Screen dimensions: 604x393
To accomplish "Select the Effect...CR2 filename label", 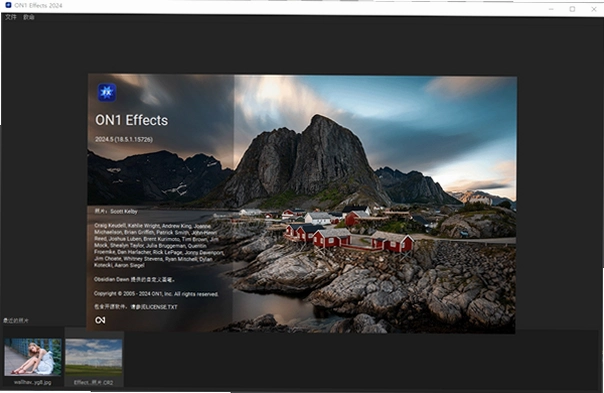I will pyautogui.click(x=94, y=383).
